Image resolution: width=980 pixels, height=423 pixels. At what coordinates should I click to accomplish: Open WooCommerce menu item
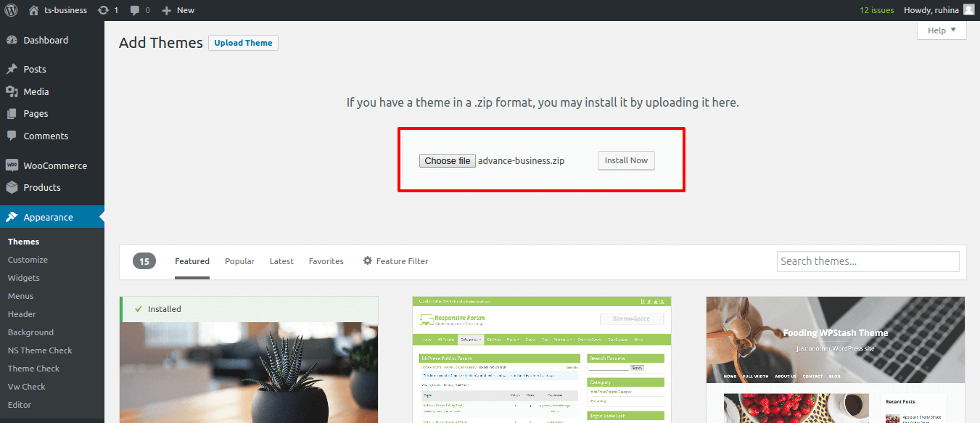point(54,166)
